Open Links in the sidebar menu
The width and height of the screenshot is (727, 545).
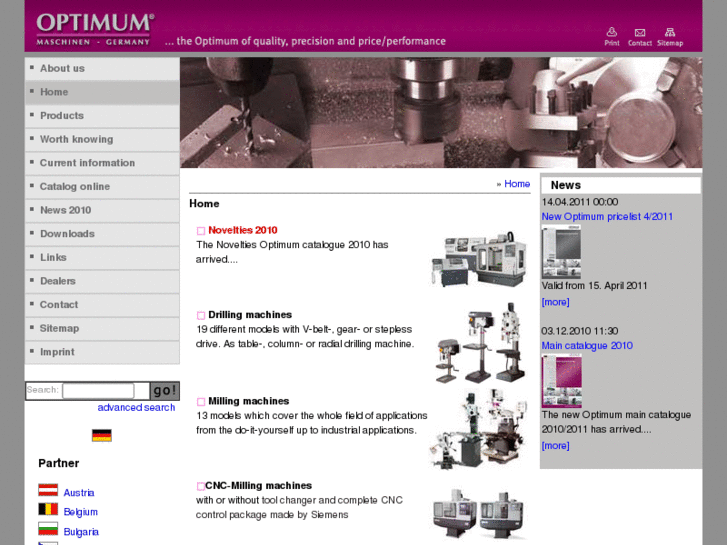[102, 257]
